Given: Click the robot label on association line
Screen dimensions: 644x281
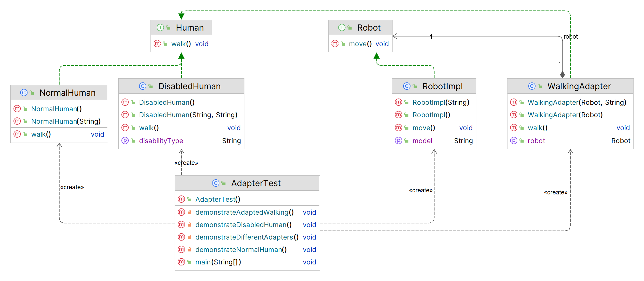Looking at the screenshot, I should tap(571, 37).
